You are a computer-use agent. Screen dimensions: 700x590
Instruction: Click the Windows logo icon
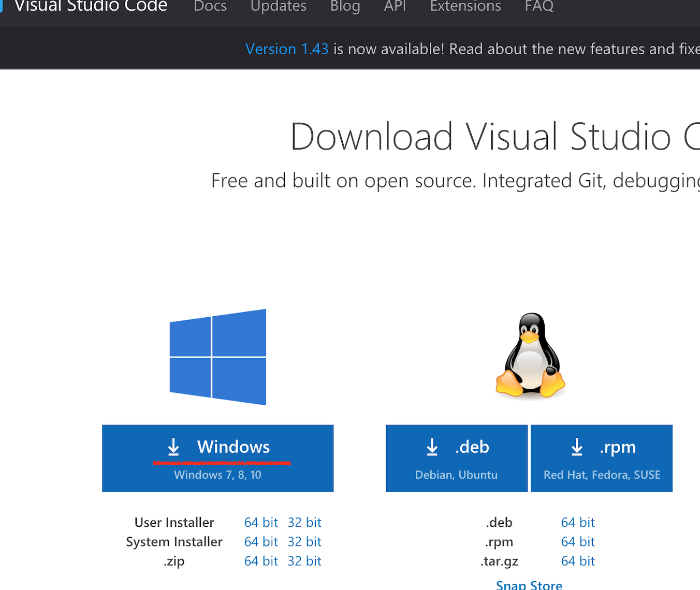point(218,357)
